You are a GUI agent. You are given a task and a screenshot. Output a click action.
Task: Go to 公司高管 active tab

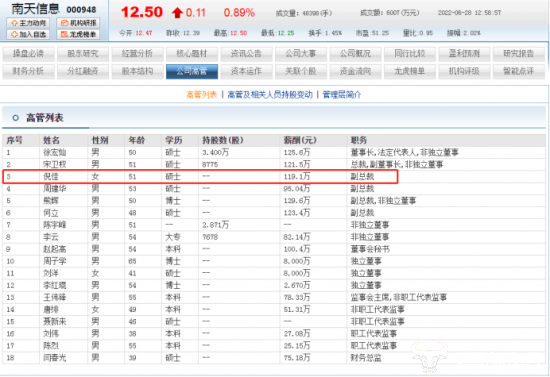pos(192,71)
